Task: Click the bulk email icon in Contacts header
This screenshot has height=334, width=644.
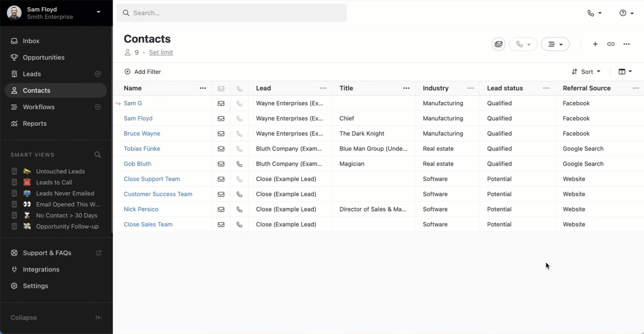Action: pyautogui.click(x=499, y=44)
